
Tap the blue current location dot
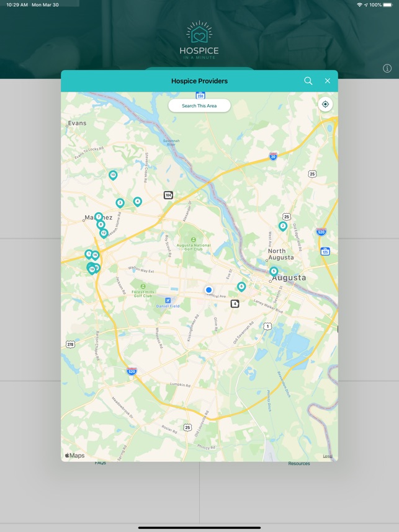[x=209, y=290]
